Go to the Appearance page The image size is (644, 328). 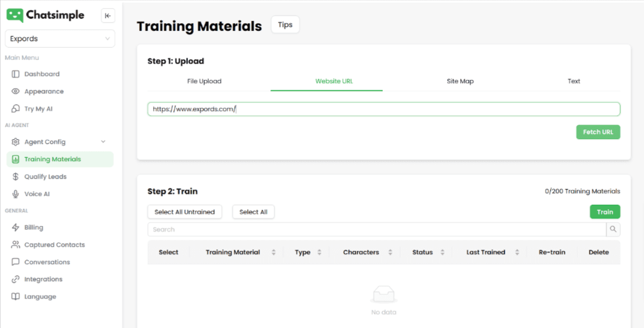click(x=44, y=92)
